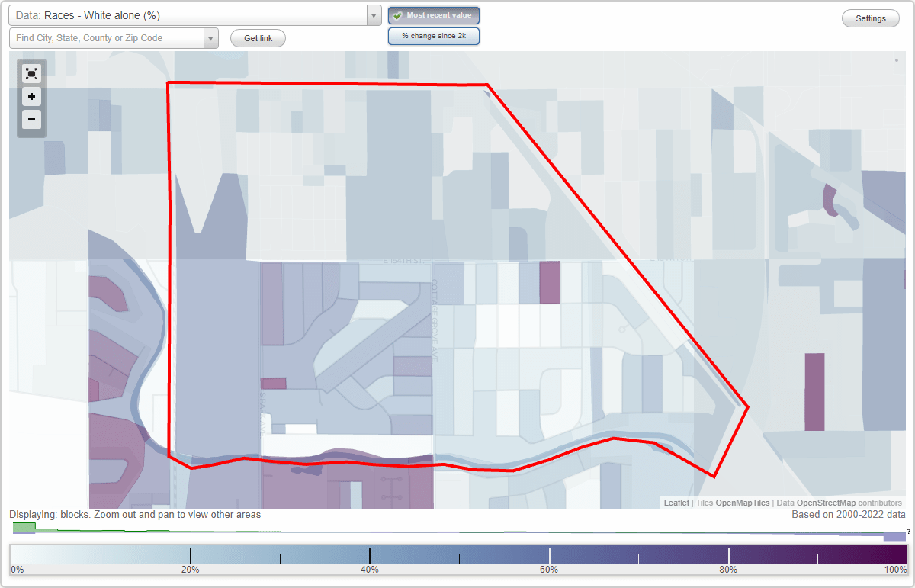
Task: Select the 'Races - White alone (%)' data field
Action: 188,15
